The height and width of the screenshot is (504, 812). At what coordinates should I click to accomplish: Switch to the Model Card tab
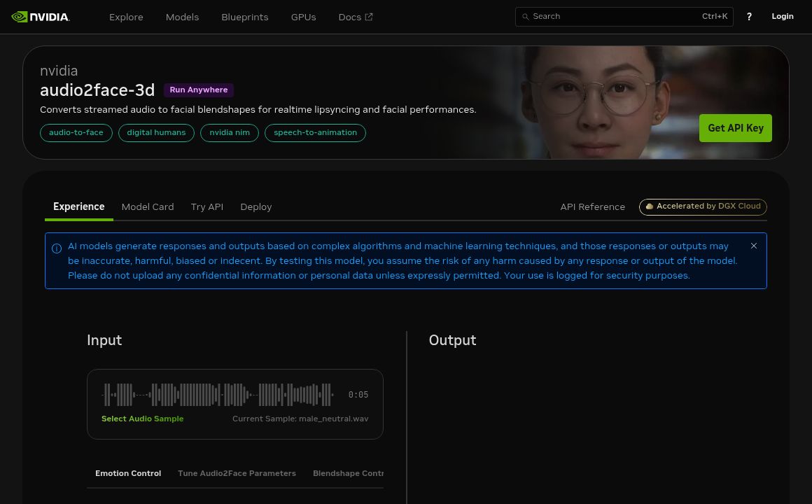(147, 206)
